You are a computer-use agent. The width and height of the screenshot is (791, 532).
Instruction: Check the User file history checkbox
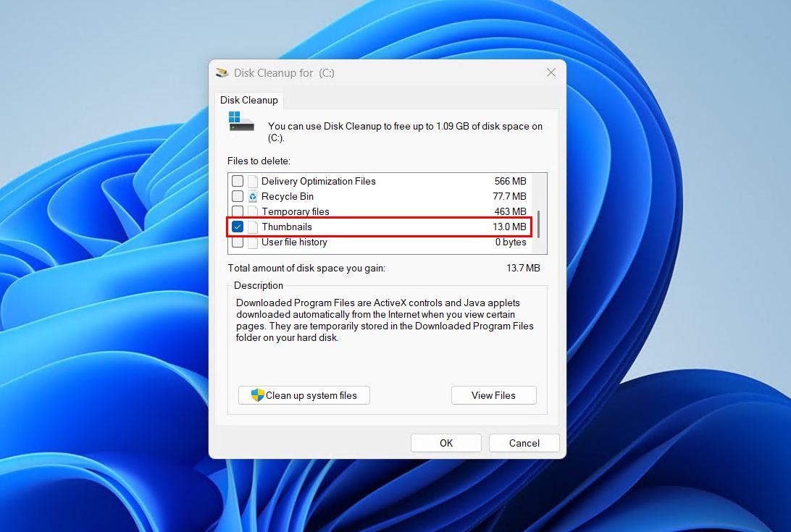(x=237, y=242)
